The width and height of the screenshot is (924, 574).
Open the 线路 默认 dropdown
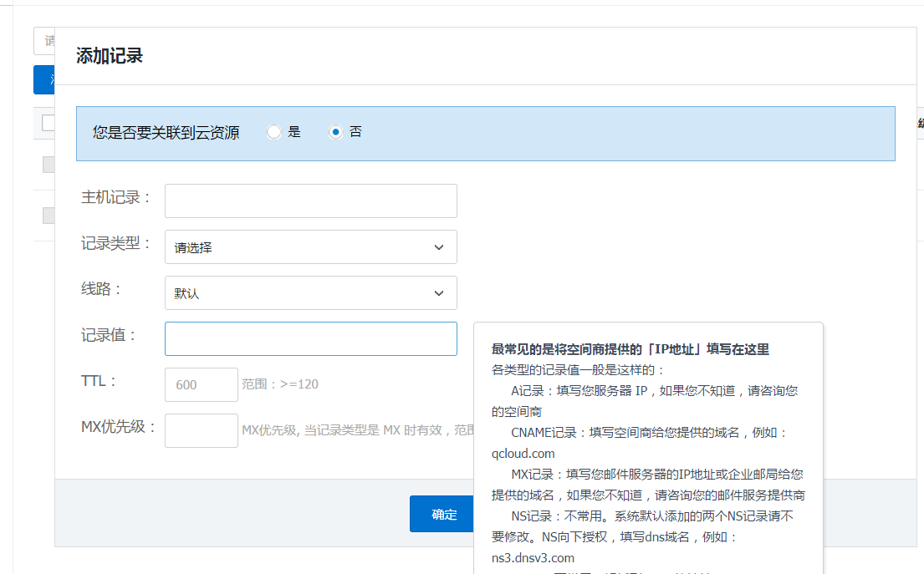pyautogui.click(x=310, y=292)
